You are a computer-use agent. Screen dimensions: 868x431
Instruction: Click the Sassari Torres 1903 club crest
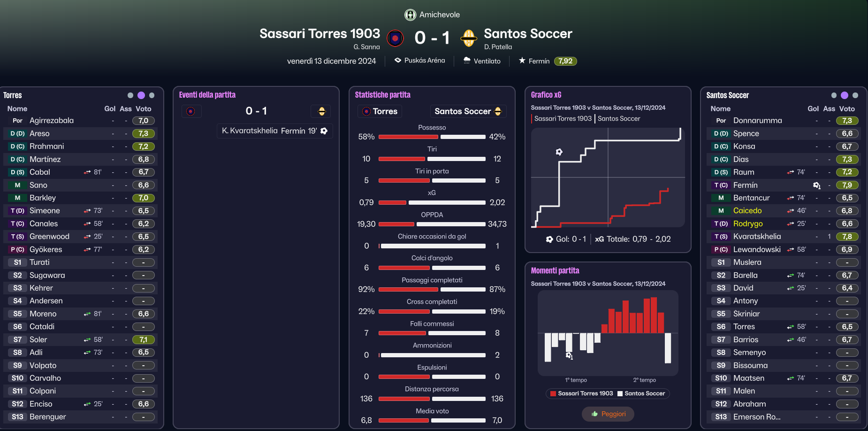[x=395, y=38]
